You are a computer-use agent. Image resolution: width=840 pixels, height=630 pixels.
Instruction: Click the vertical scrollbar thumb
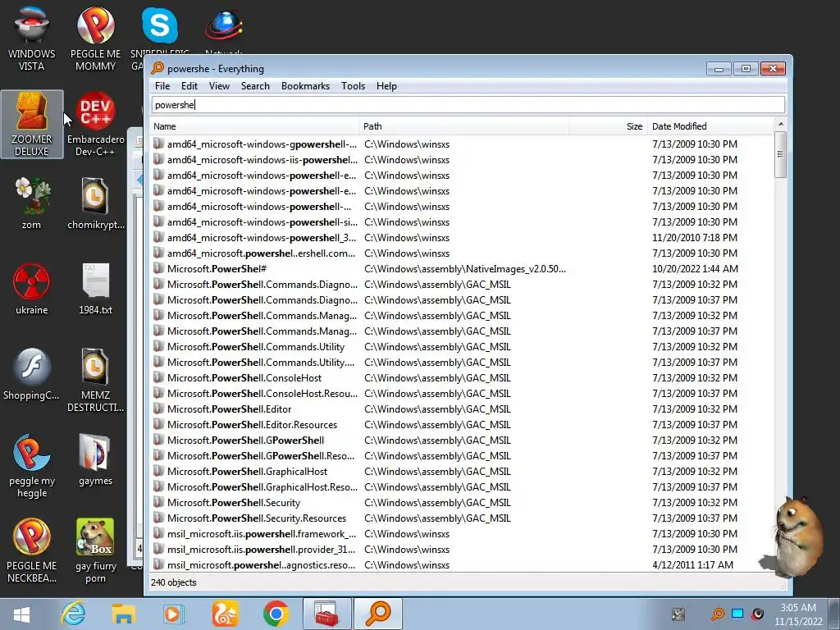point(781,154)
